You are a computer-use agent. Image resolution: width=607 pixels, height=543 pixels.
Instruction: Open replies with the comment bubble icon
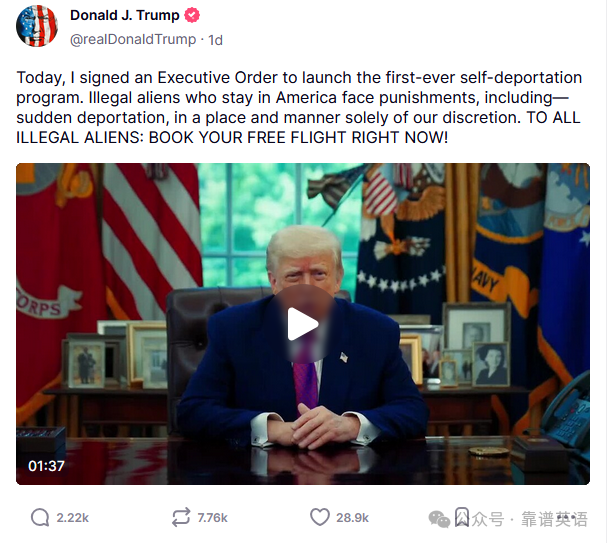pyautogui.click(x=40, y=517)
